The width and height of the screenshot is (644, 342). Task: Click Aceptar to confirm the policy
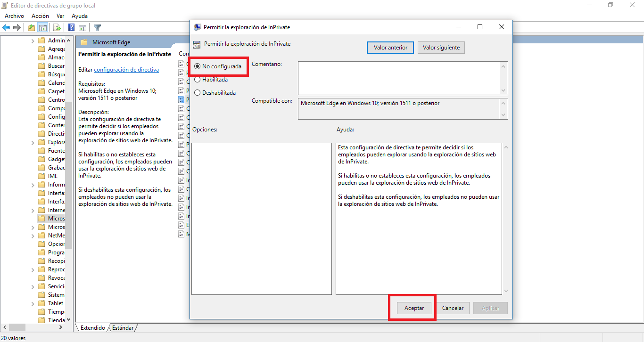pyautogui.click(x=414, y=308)
